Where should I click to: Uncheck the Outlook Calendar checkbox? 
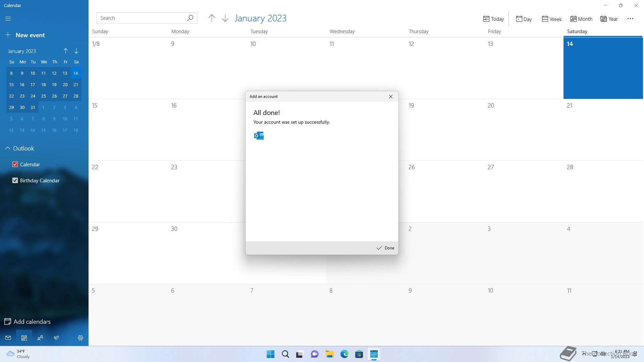[x=15, y=164]
